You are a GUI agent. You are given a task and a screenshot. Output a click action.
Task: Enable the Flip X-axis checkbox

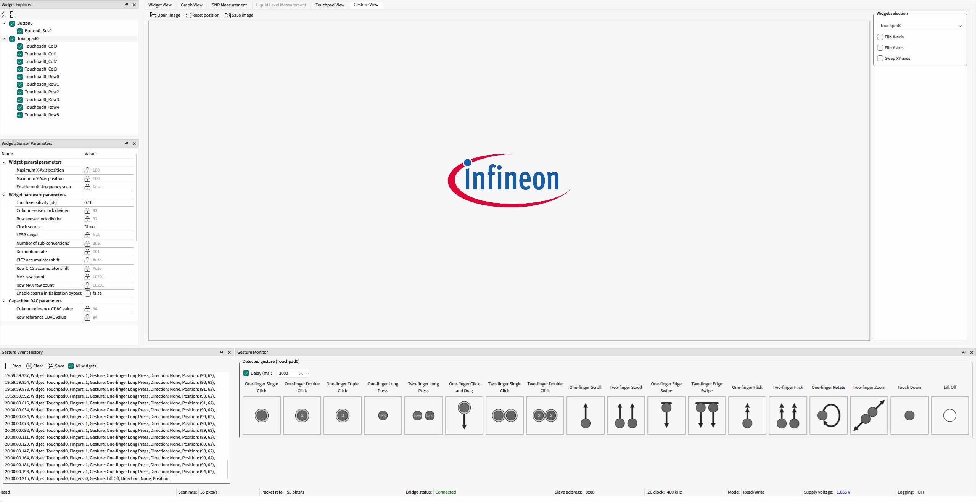pyautogui.click(x=880, y=37)
